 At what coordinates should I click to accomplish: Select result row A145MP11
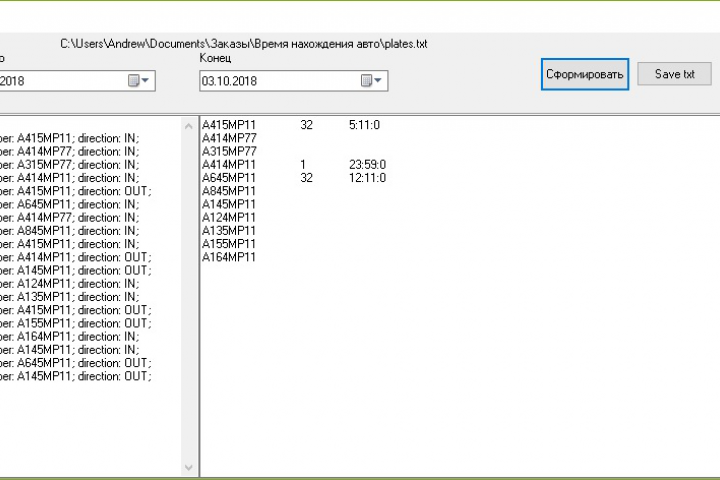(229, 204)
